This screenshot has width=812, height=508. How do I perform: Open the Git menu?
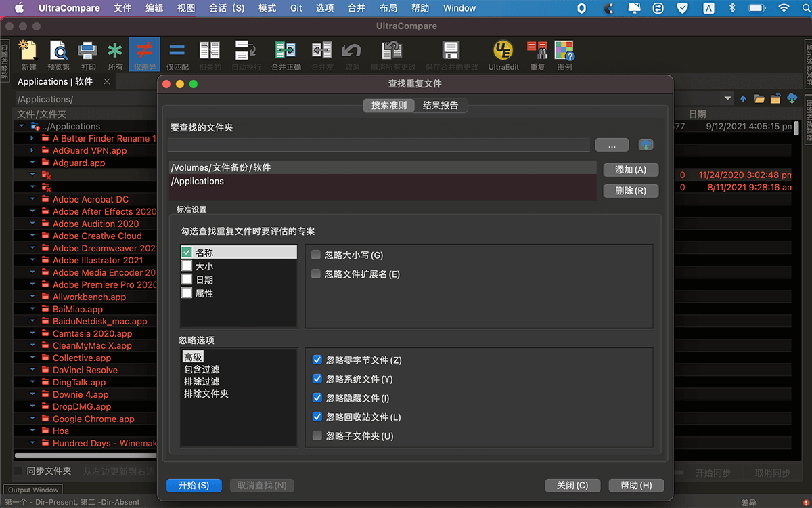coord(296,8)
